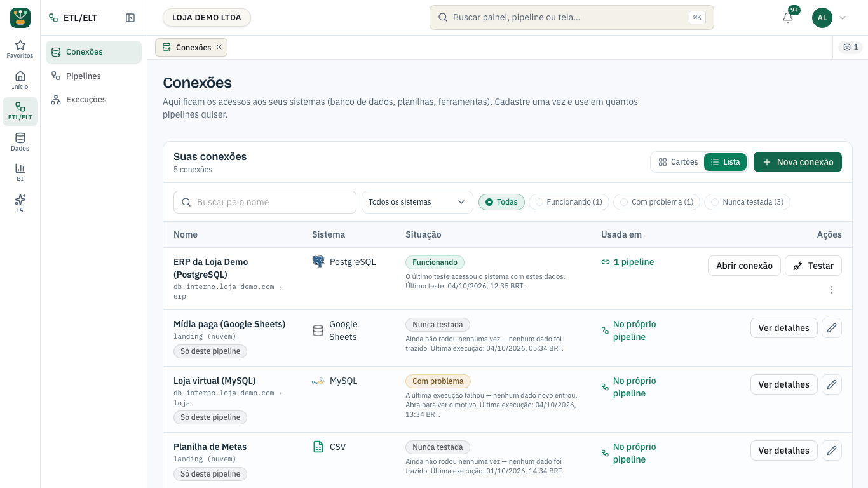Open Execuções in the sidebar

[x=93, y=99]
